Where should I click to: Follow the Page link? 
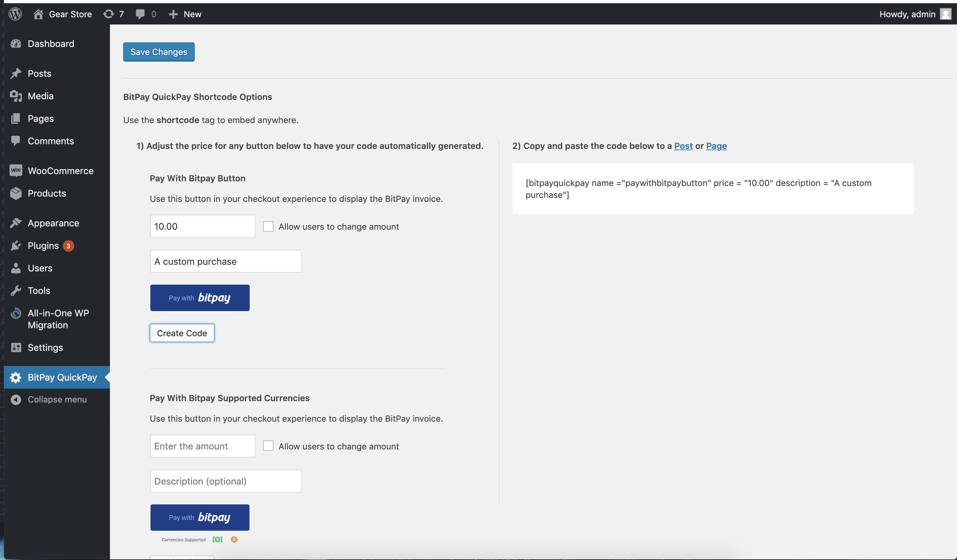pyautogui.click(x=716, y=146)
